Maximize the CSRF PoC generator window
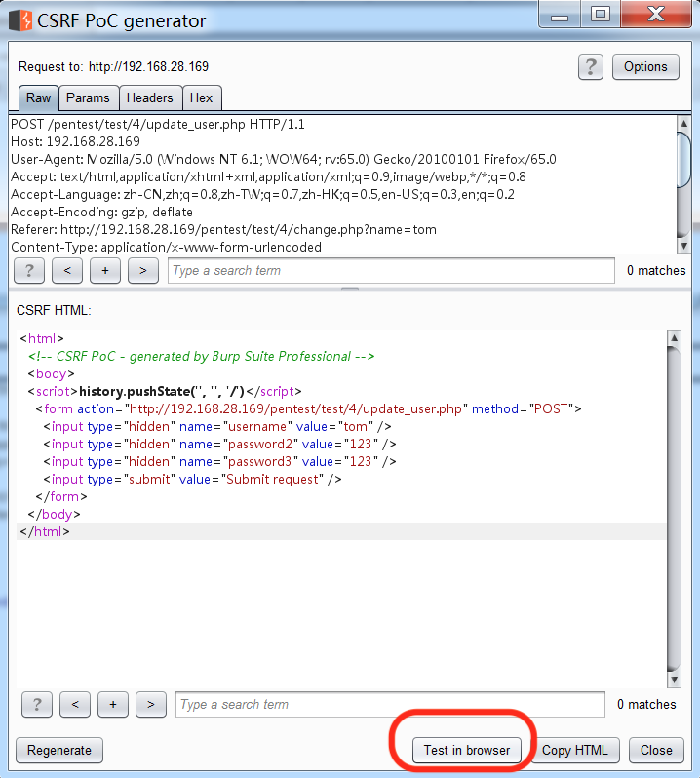This screenshot has width=700, height=778. tap(600, 15)
